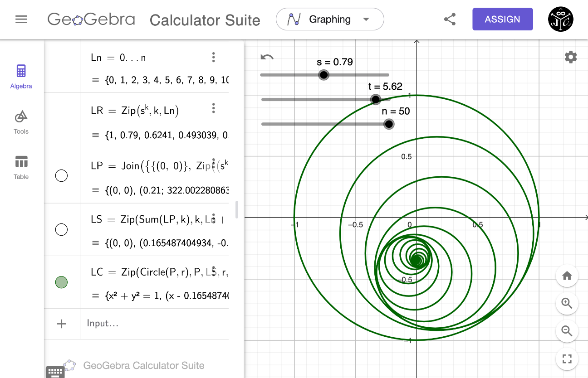This screenshot has height=378, width=588.
Task: Toggle visibility of list LP
Action: [x=61, y=176]
